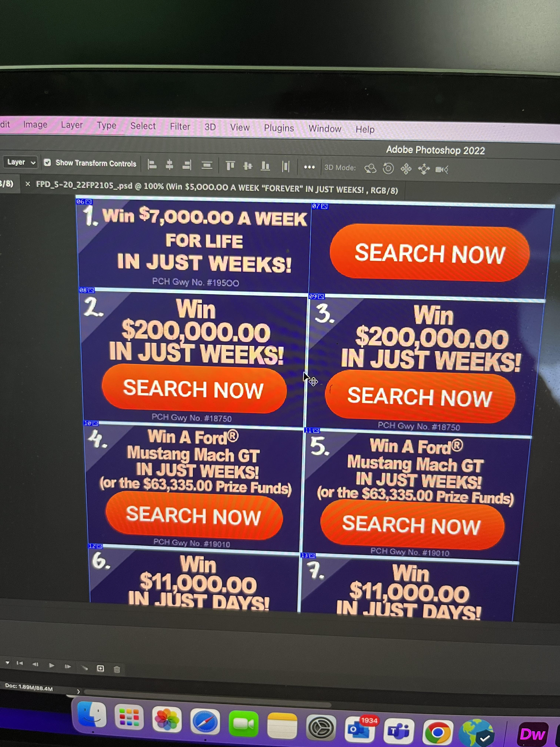Expand status bar info chevron
This screenshot has width=560, height=747.
78,691
